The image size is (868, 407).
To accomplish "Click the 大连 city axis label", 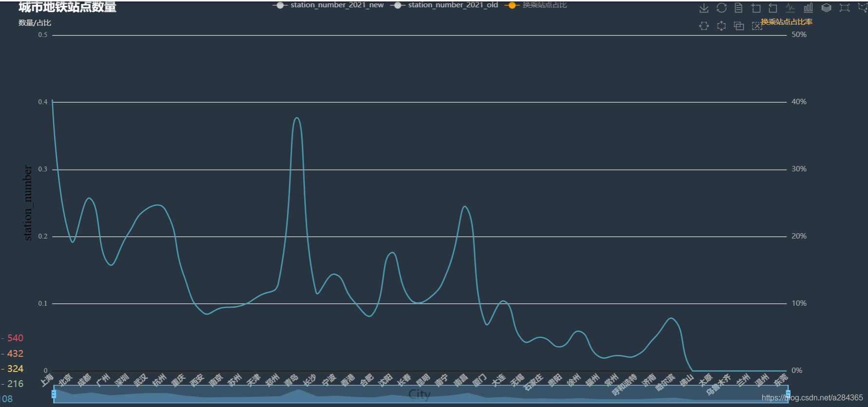I will pyautogui.click(x=498, y=380).
